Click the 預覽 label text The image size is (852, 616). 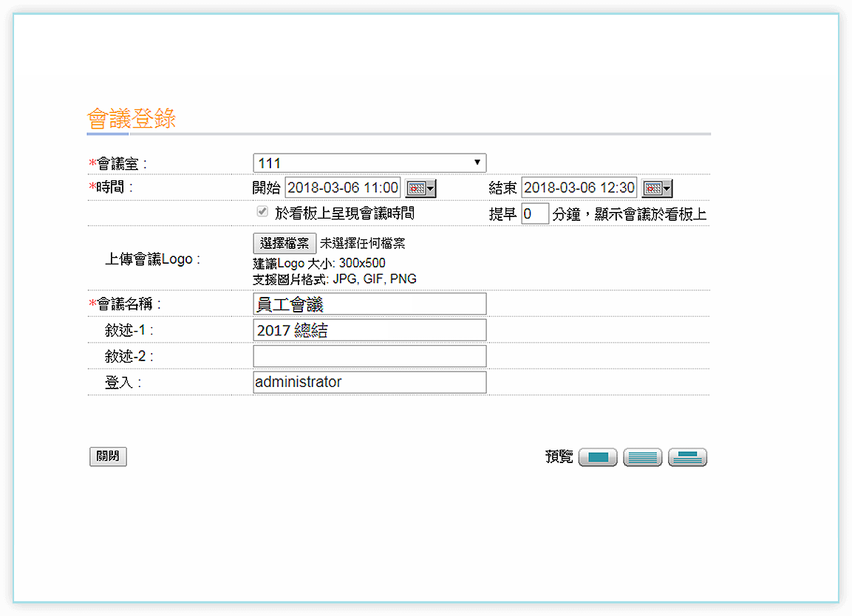pos(559,457)
